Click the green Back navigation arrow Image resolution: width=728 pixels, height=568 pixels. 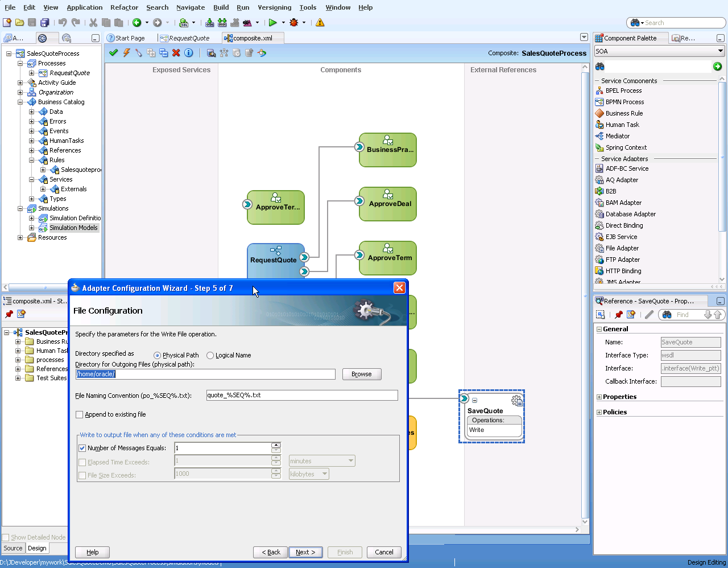point(137,23)
